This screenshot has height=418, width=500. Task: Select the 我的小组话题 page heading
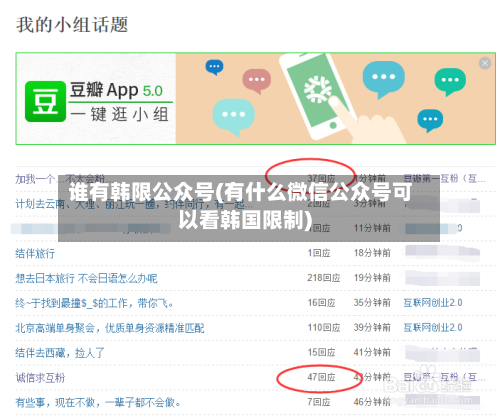72,25
